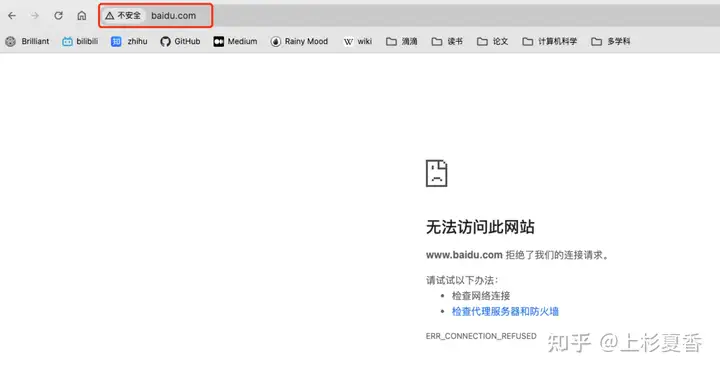This screenshot has height=372, width=720.
Task: Open the Rainy Mood bookmark
Action: click(x=299, y=41)
